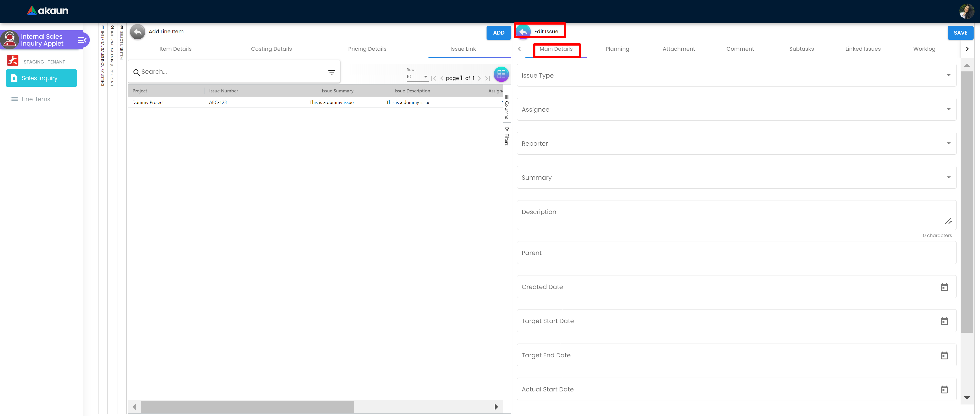Click the SAVE button
This screenshot has height=416, width=980.
click(x=960, y=33)
